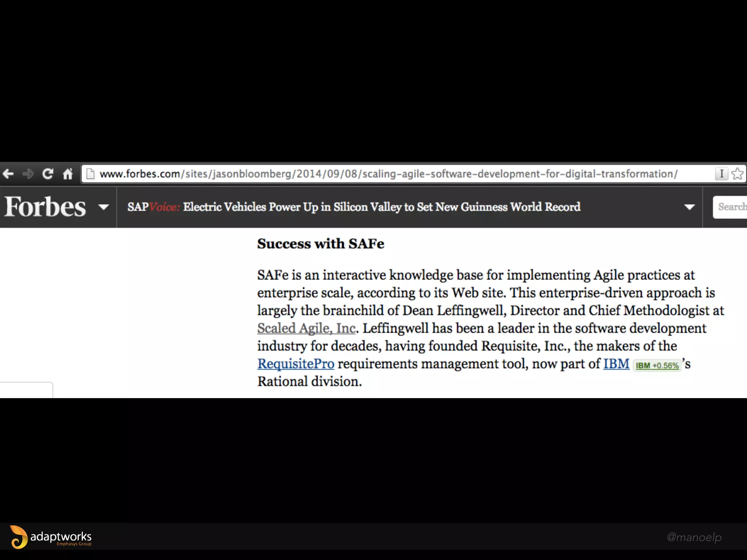Bookmark this page with the star
Viewport: 747px width, 560px height.
[738, 174]
